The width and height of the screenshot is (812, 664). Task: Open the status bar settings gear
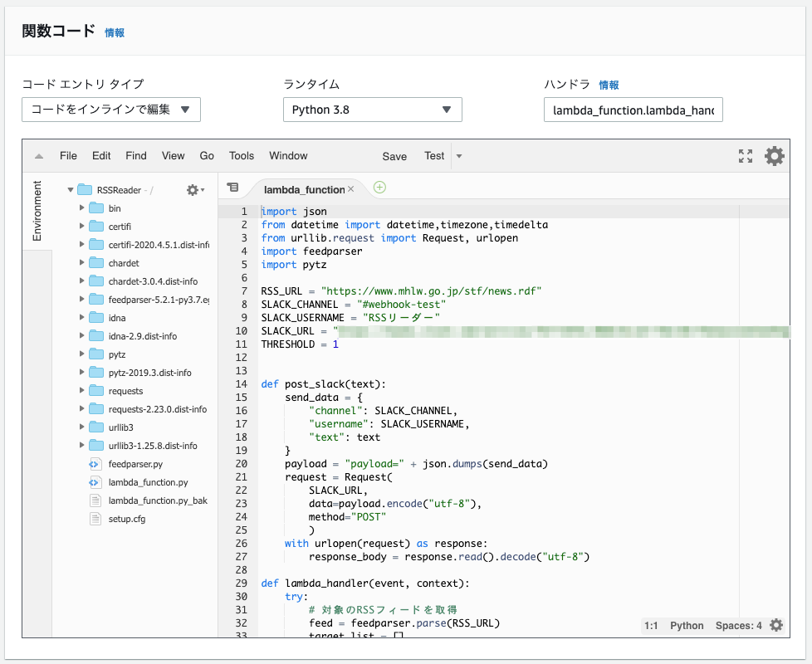click(775, 625)
